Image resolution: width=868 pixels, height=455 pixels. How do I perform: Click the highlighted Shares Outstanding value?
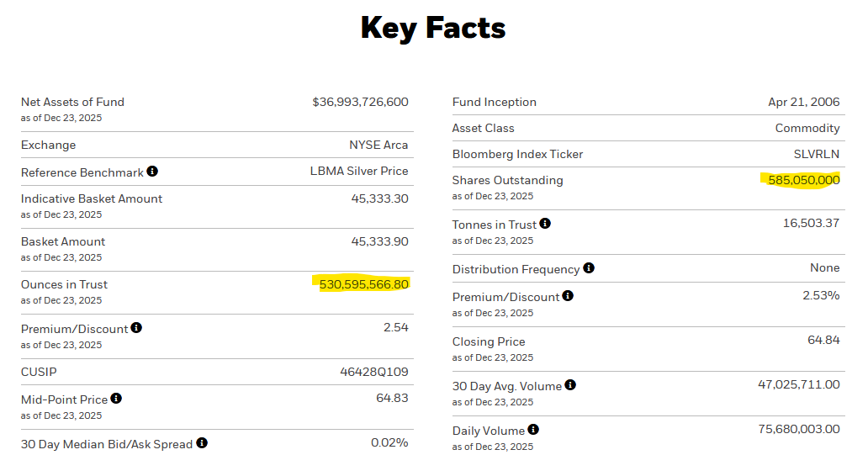click(803, 180)
